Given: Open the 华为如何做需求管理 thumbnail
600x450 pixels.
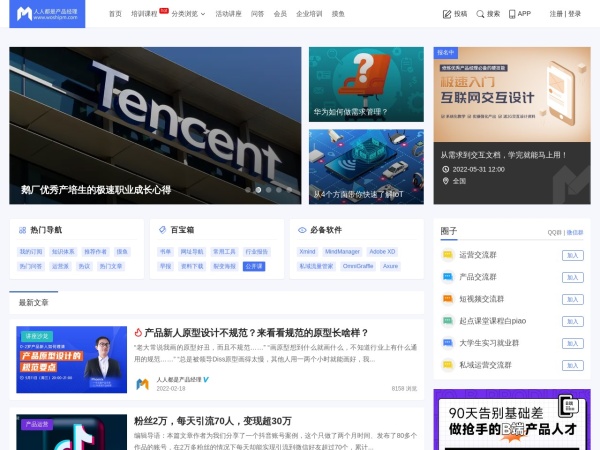Looking at the screenshot, I should coord(366,84).
